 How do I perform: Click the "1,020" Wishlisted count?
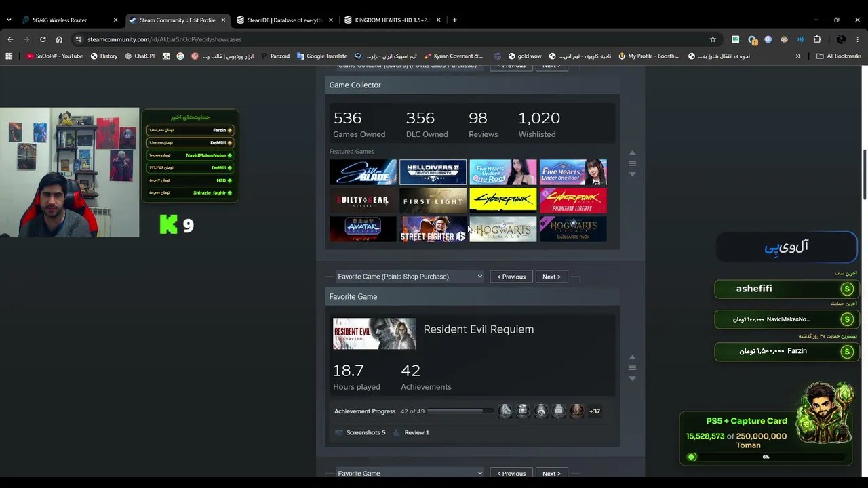click(x=539, y=118)
